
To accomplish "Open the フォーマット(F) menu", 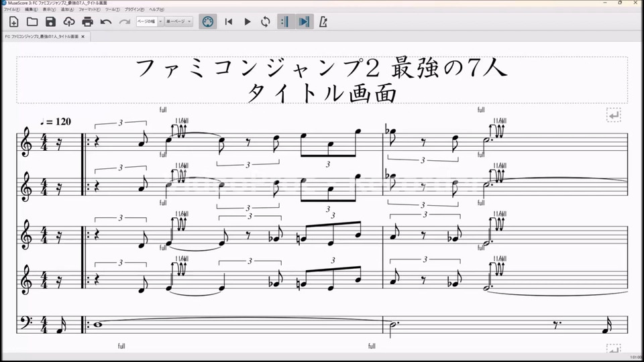I will point(89,9).
